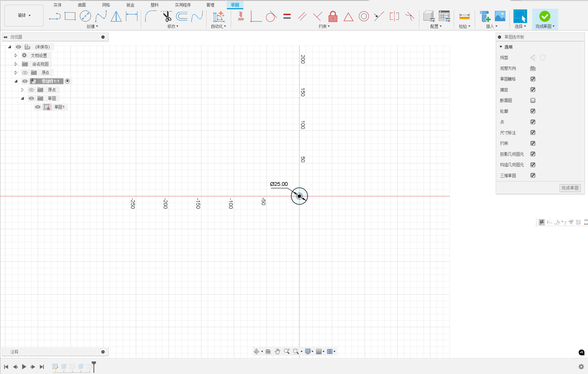
Task: Click the Insert fastener icon
Action: 485,16
